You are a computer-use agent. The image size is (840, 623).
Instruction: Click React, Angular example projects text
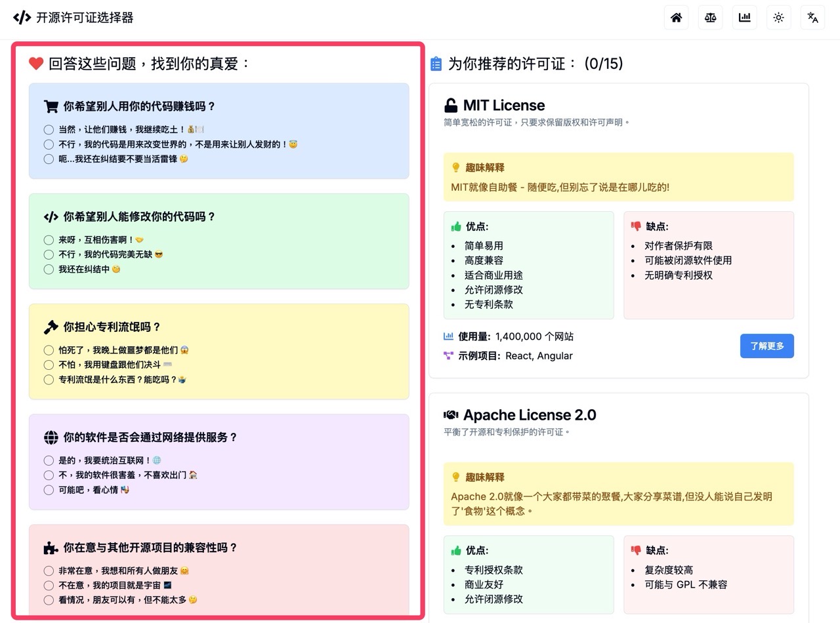[x=539, y=355]
